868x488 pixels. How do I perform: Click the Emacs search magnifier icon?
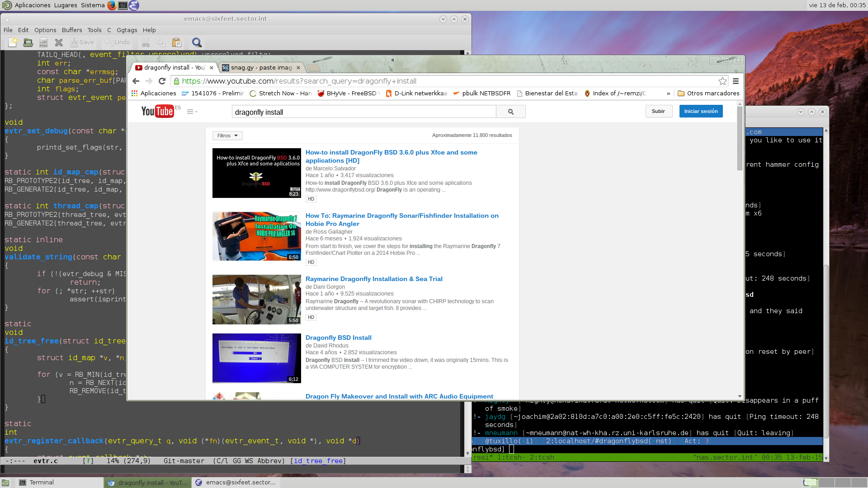(x=197, y=42)
